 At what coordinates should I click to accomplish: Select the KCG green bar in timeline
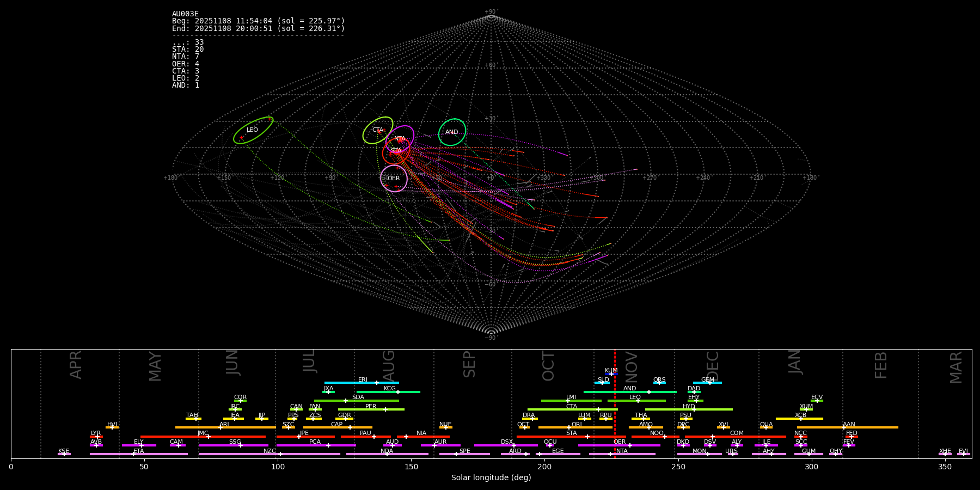pos(388,391)
